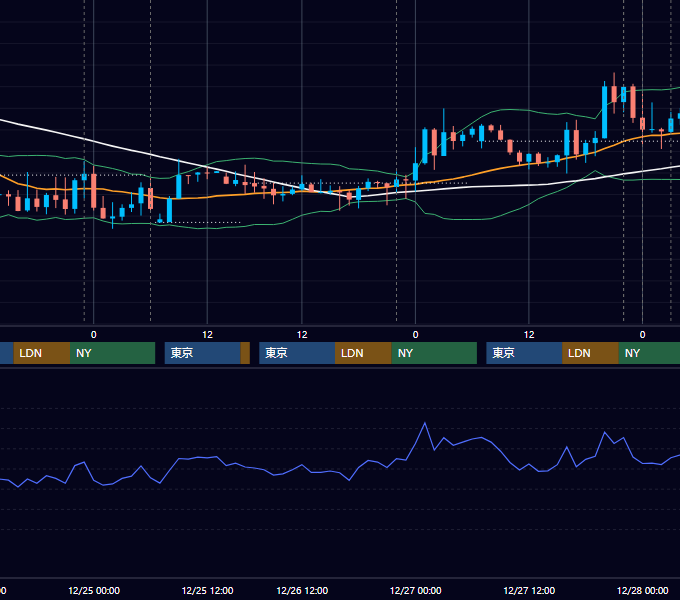Click hour label 12 above 12/27 12:00
Screen dimensions: 680x600
pyautogui.click(x=529, y=334)
